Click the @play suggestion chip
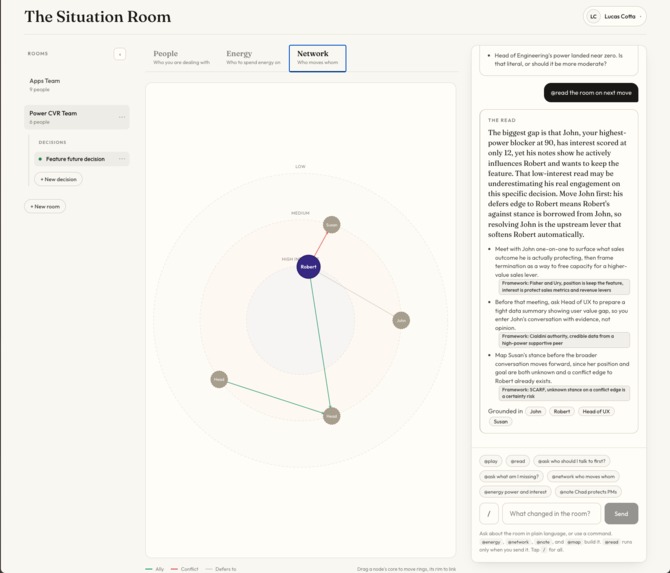 click(x=491, y=461)
